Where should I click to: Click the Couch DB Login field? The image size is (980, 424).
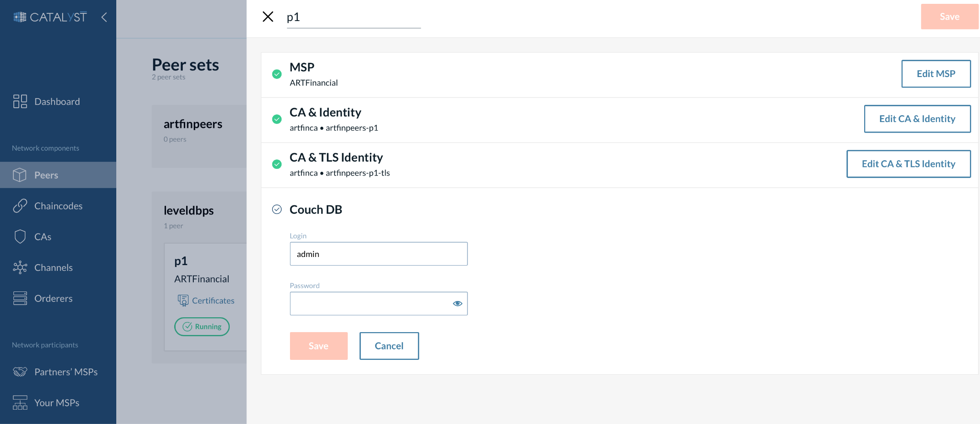click(x=379, y=254)
